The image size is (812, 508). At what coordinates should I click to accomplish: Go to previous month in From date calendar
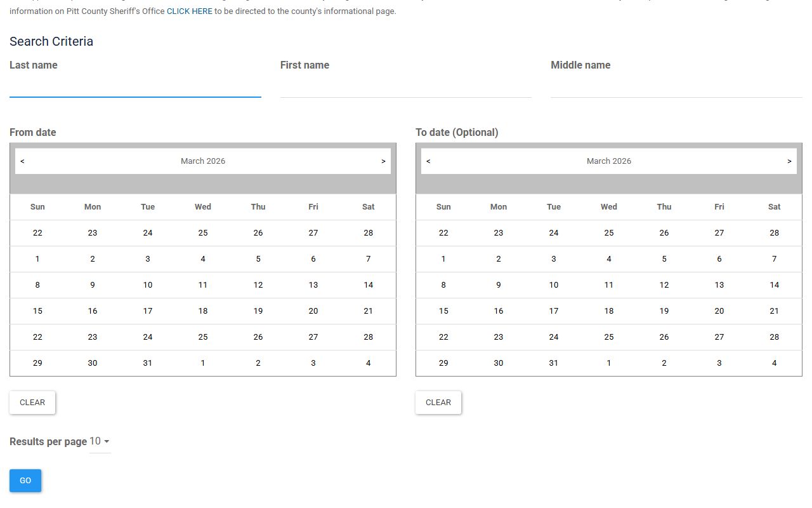22,161
